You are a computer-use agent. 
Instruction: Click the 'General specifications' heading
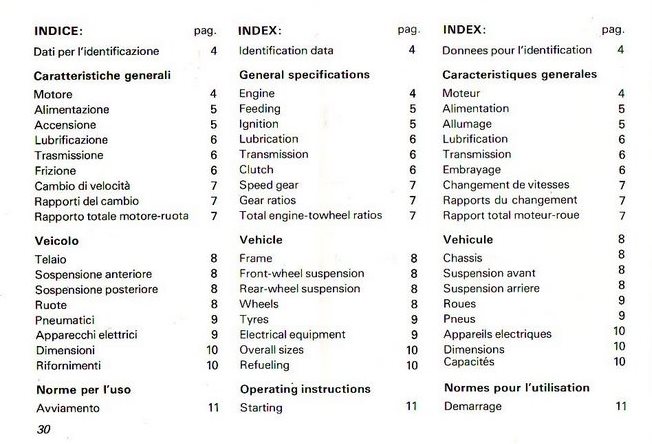pyautogui.click(x=304, y=74)
